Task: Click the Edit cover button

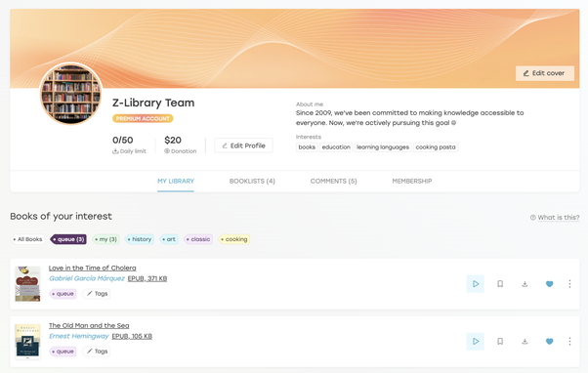Action: (544, 73)
